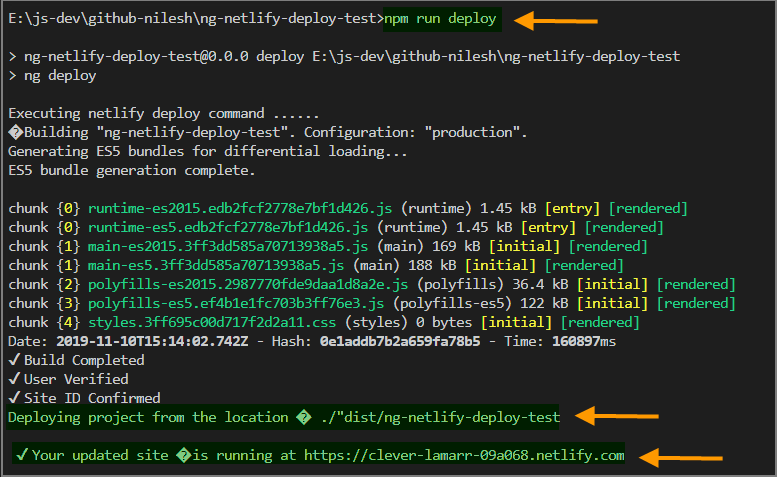777x477 pixels.
Task: Click the checkmark before Site ID Confirmed
Action: click(x=13, y=398)
